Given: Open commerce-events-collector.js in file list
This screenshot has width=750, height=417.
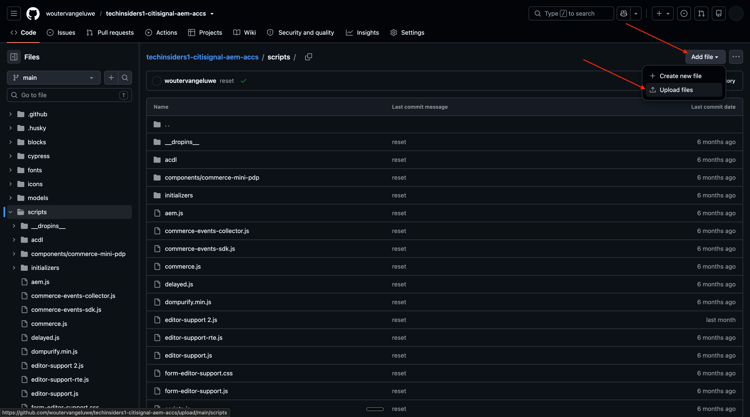Looking at the screenshot, I should coord(207,231).
